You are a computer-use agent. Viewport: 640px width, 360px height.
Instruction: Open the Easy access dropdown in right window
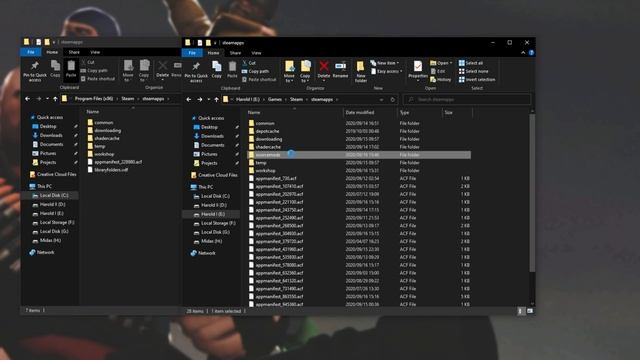click(x=387, y=71)
